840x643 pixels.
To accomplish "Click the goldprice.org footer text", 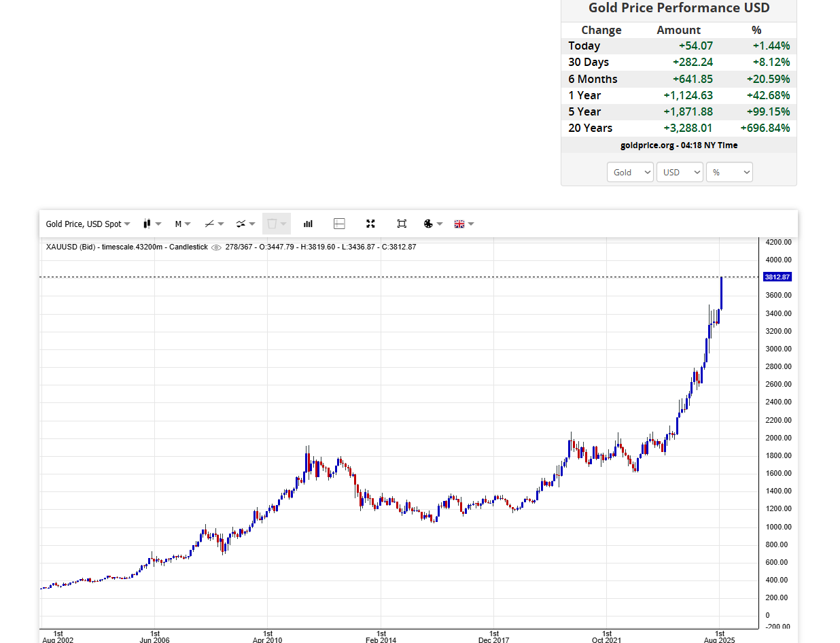I will point(678,145).
